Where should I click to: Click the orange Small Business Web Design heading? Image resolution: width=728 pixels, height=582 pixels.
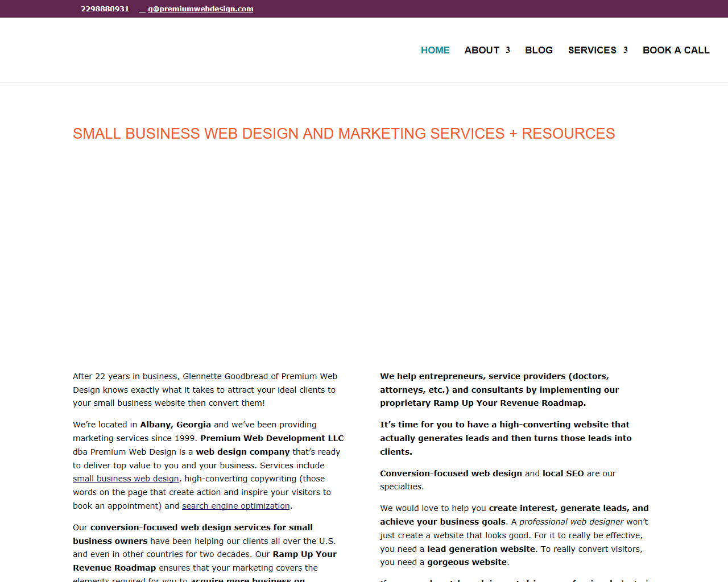click(344, 134)
